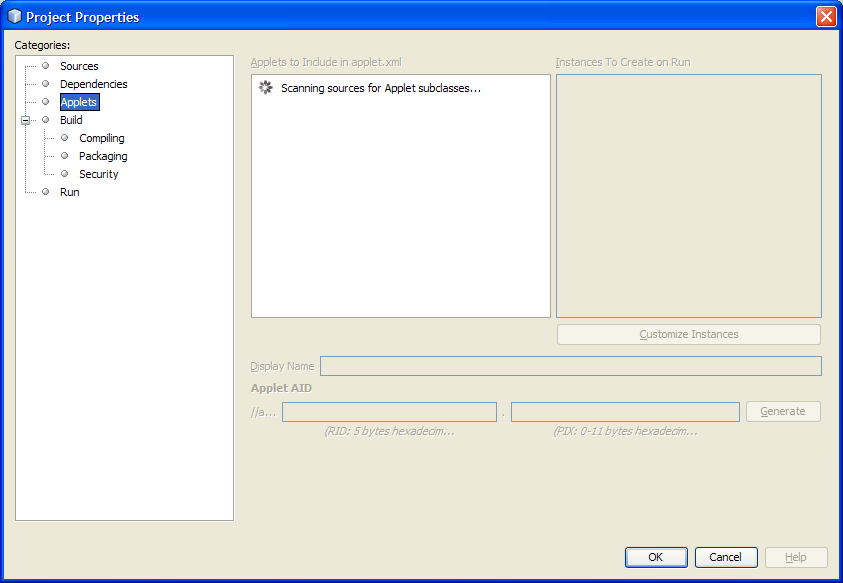Viewport: 843px width, 583px height.
Task: Click the spinner icon beside the scanning message
Action: click(x=265, y=88)
